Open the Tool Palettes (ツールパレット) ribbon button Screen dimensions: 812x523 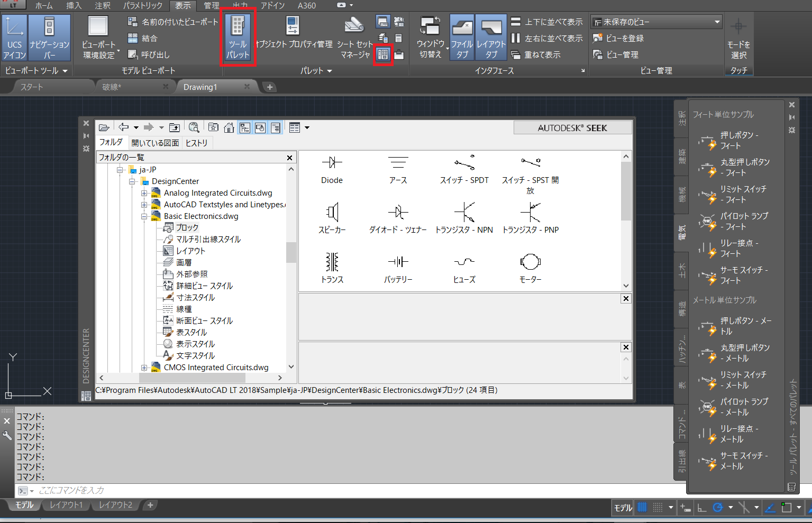pyautogui.click(x=238, y=36)
